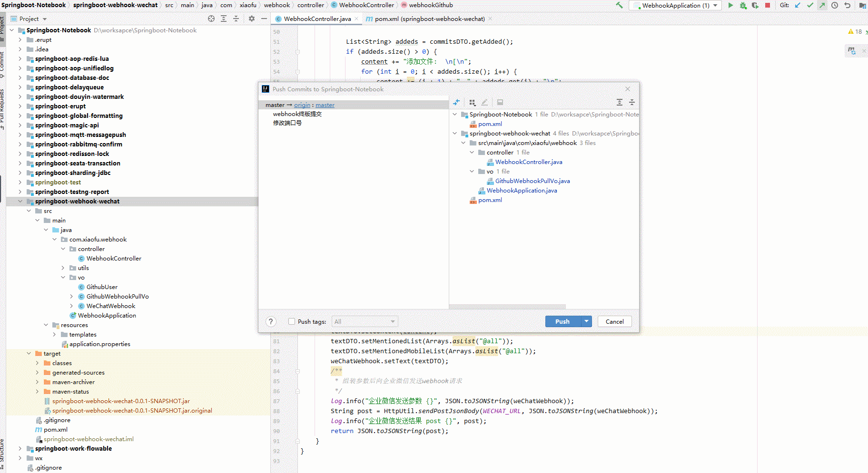This screenshot has height=473, width=868.
Task: Run WebhookApplication with green play icon
Action: click(x=730, y=5)
